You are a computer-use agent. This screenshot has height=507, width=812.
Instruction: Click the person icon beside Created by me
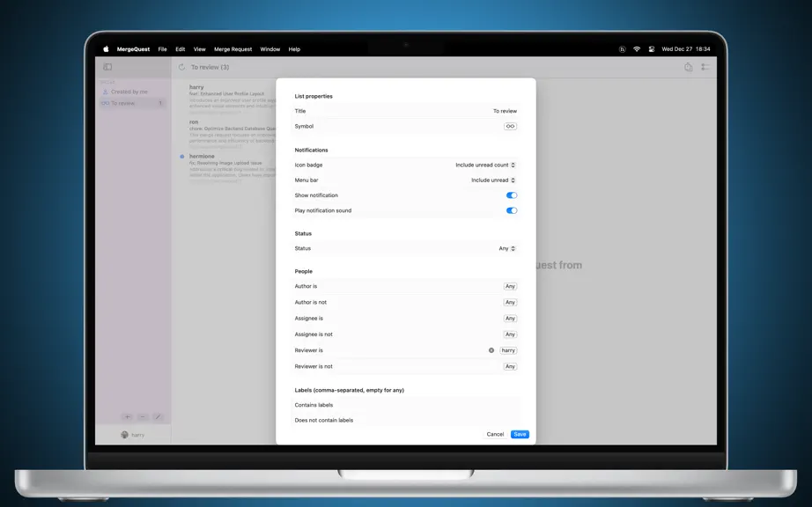[x=105, y=92]
